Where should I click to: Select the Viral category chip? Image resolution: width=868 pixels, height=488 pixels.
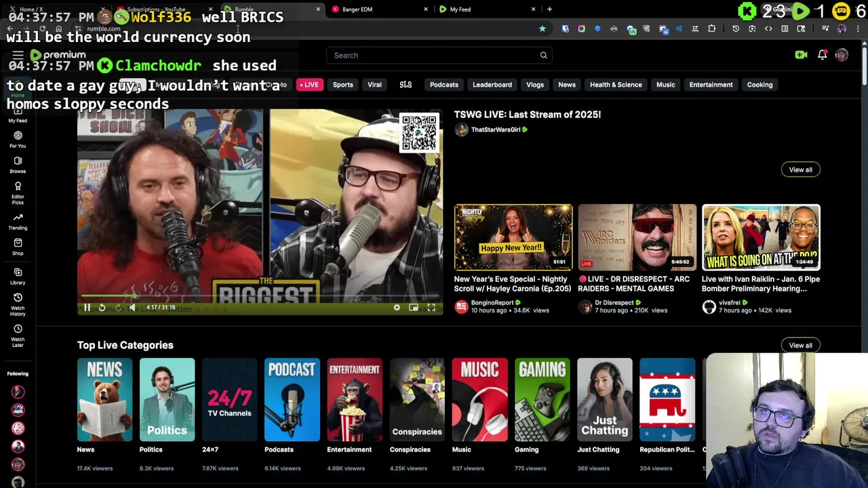(x=374, y=85)
